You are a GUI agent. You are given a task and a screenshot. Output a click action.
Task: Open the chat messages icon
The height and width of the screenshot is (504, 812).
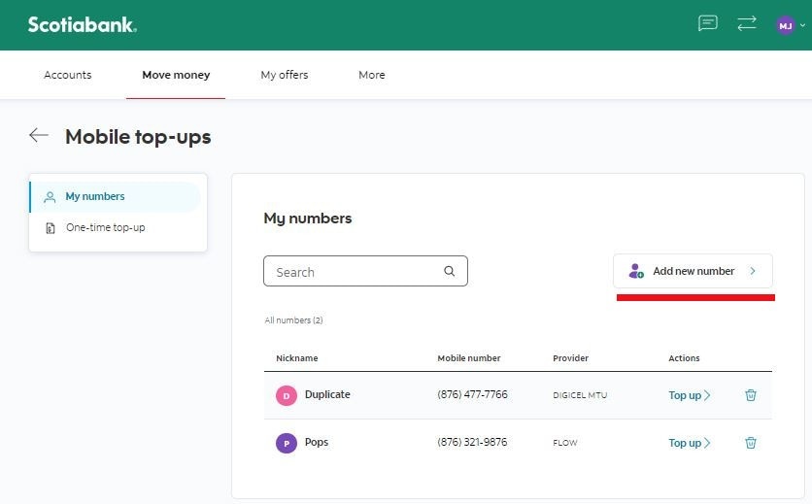(708, 24)
